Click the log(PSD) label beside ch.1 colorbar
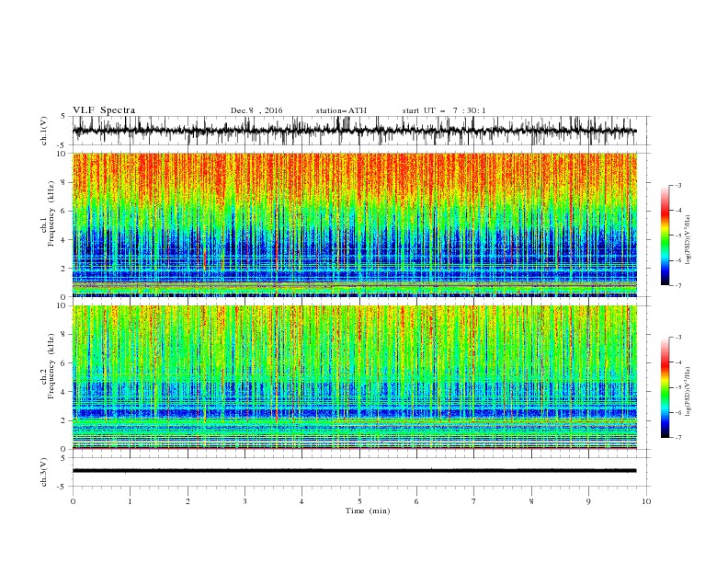The width and height of the screenshot is (728, 563). (688, 240)
